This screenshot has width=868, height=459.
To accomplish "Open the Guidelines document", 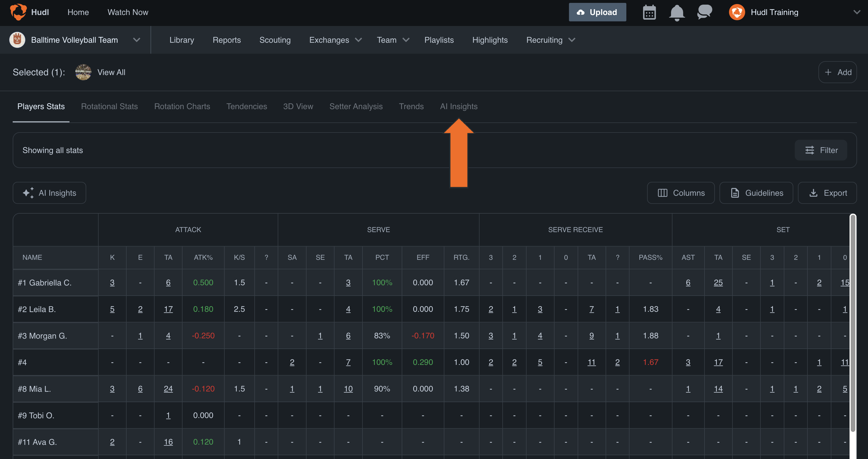I will click(756, 193).
